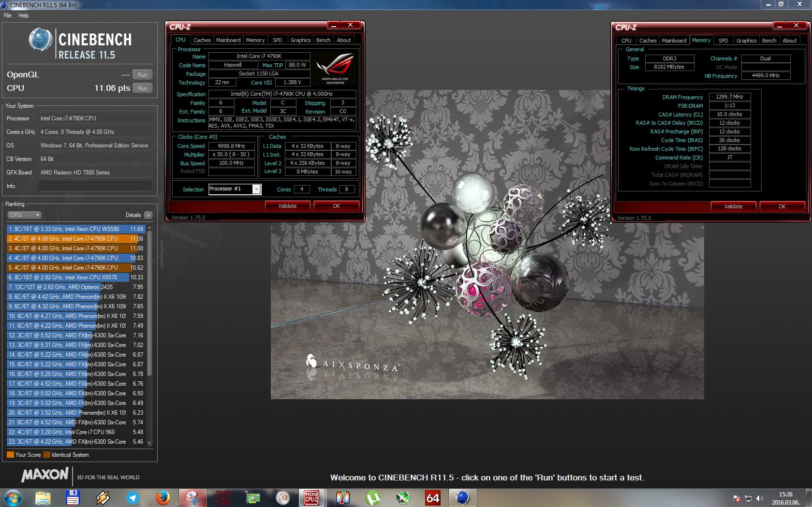Select ranking row 2 i7-4790K scoring 11.06

click(x=75, y=239)
